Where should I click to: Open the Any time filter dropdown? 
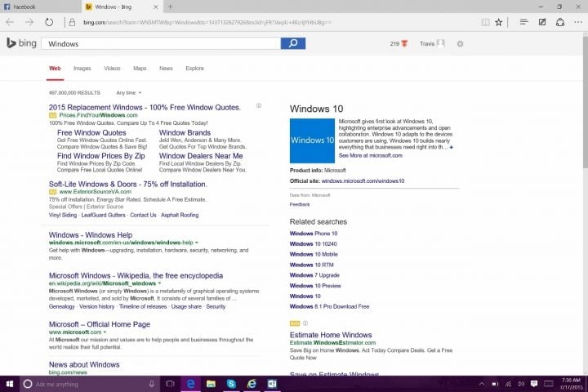coord(129,92)
